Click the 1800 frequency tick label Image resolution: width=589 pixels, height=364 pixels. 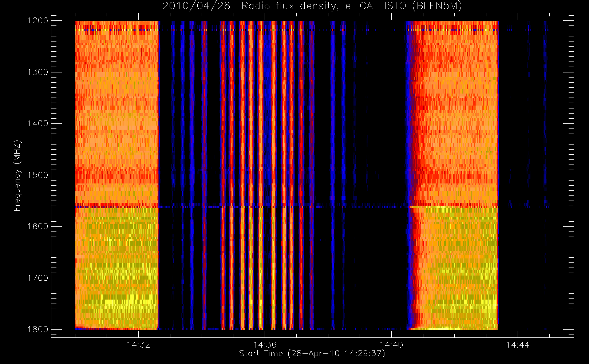(38, 329)
